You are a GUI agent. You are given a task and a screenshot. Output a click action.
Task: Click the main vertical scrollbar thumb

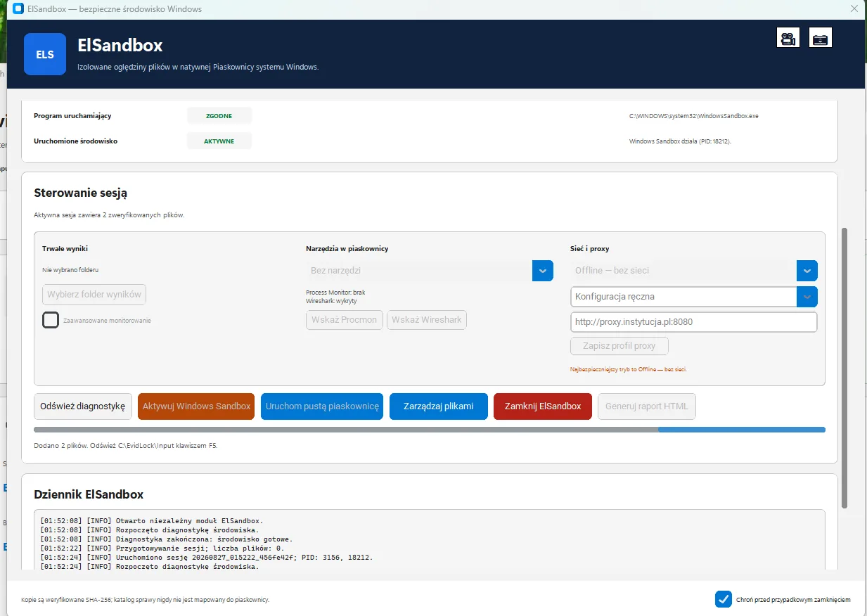coord(844,367)
